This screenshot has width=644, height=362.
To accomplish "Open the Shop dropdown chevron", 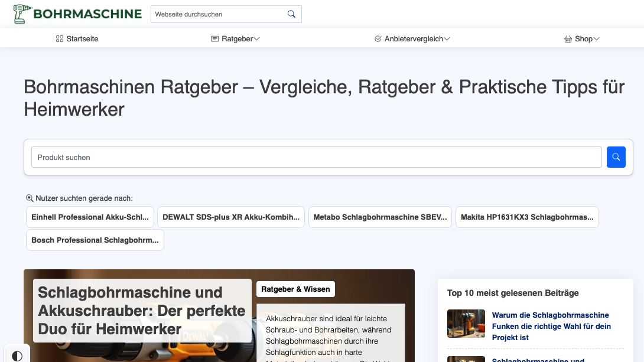I will [596, 39].
